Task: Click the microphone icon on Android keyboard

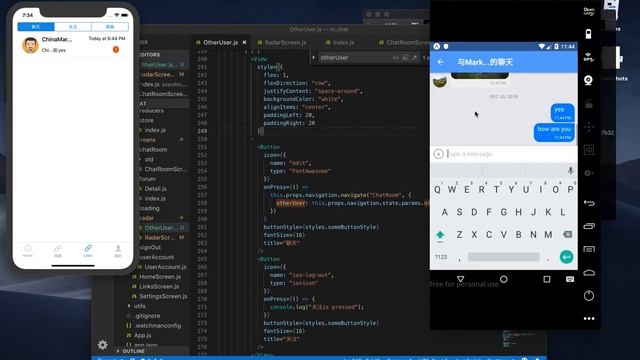Action: pyautogui.click(x=570, y=171)
